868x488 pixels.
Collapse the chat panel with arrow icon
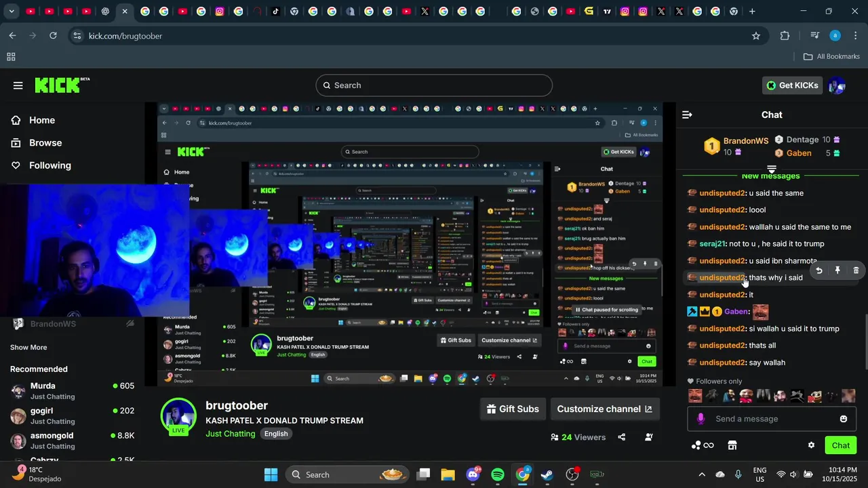click(x=687, y=115)
